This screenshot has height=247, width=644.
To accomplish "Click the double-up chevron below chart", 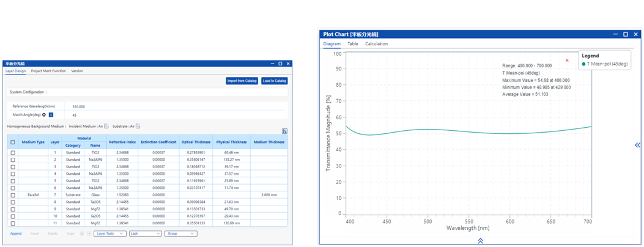I will 480,241.
